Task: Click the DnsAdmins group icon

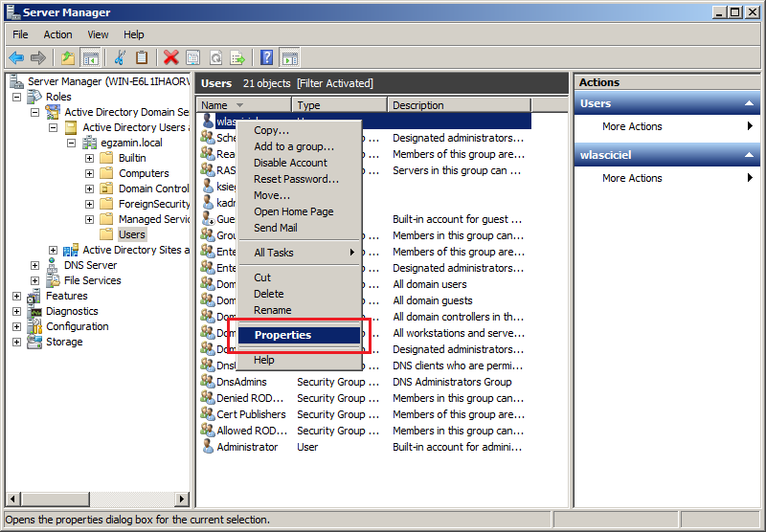Action: 208,382
